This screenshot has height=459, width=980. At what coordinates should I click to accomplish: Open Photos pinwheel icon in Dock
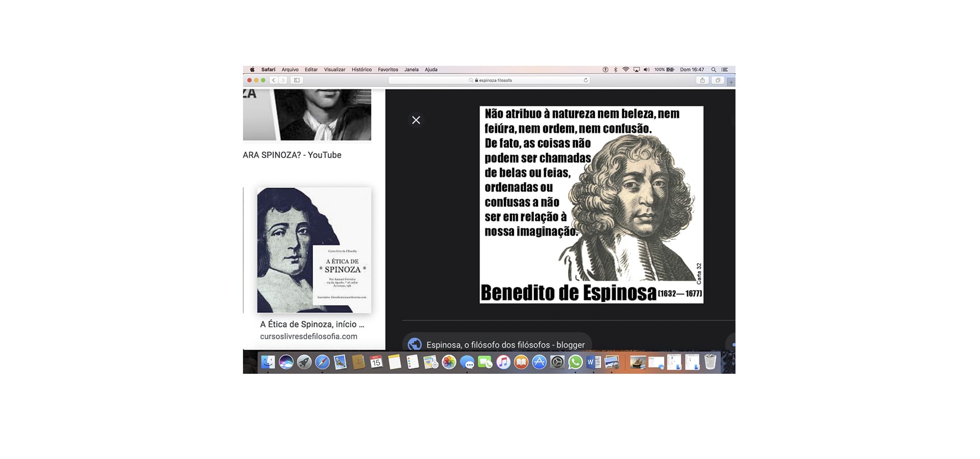449,362
